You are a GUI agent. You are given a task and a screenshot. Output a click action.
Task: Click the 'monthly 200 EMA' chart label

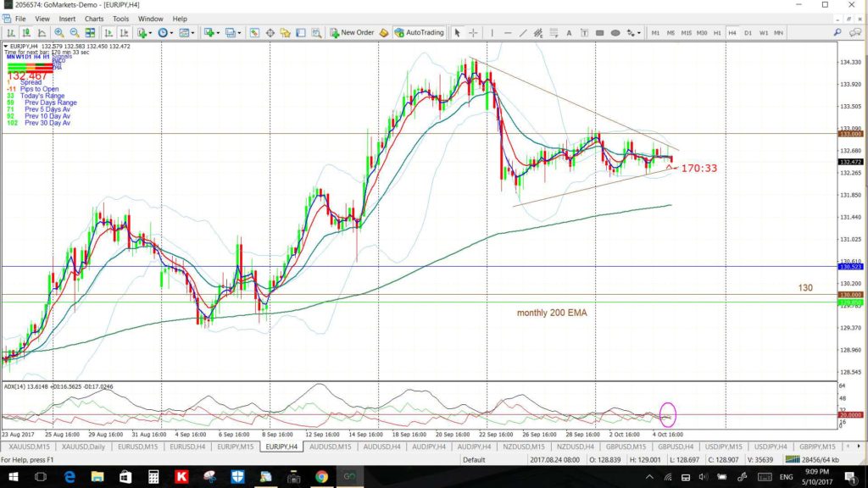[551, 313]
